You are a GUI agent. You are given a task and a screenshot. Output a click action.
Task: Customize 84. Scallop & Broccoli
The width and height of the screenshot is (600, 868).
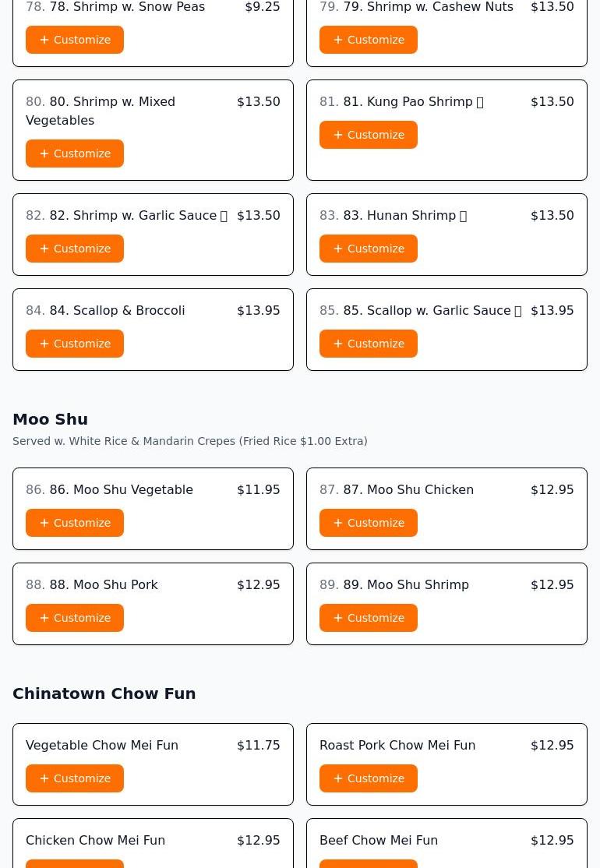coord(75,344)
